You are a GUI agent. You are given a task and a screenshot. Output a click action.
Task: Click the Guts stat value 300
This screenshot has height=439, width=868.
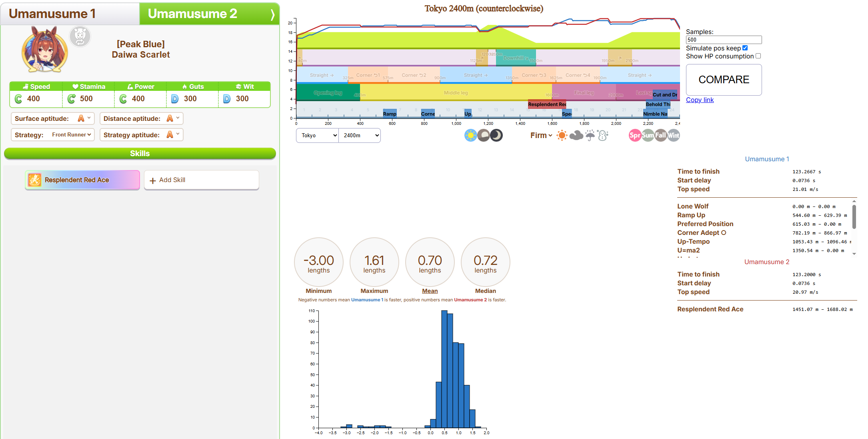pos(190,98)
